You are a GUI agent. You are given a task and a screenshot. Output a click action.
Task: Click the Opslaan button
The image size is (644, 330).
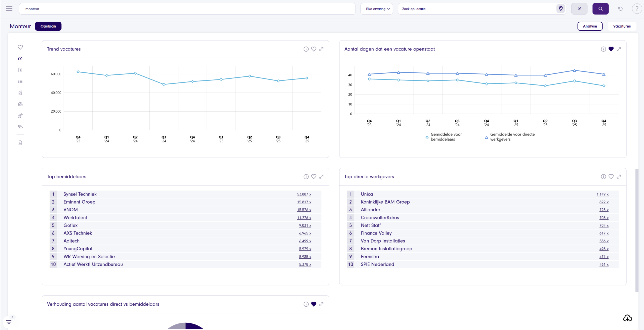point(48,26)
